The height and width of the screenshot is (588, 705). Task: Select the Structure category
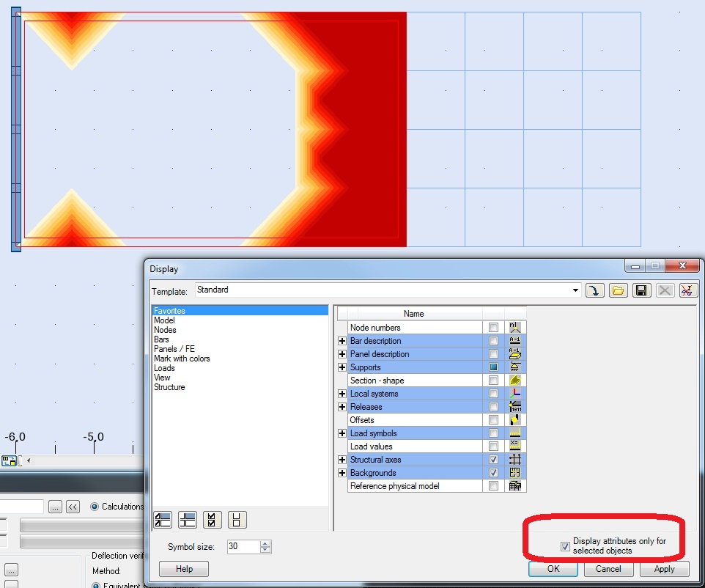[169, 387]
